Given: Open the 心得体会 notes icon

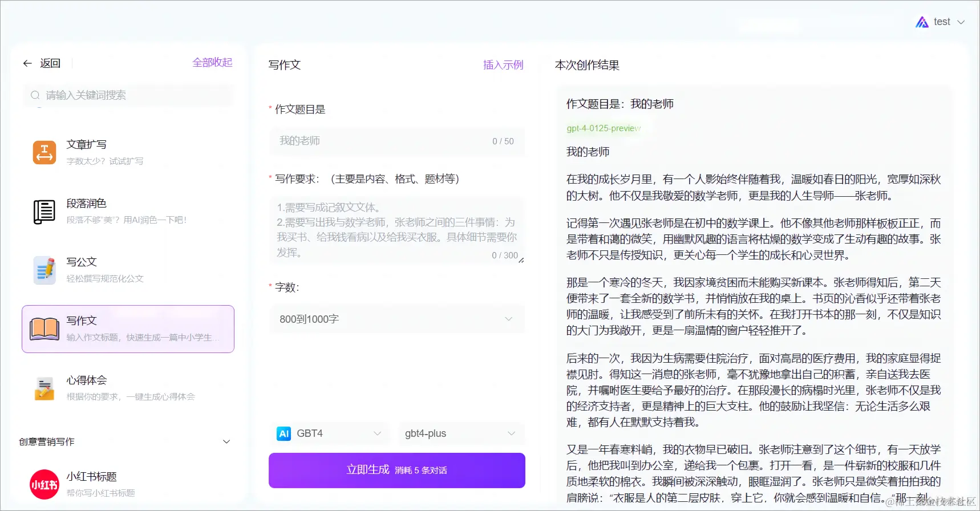Looking at the screenshot, I should pos(44,388).
